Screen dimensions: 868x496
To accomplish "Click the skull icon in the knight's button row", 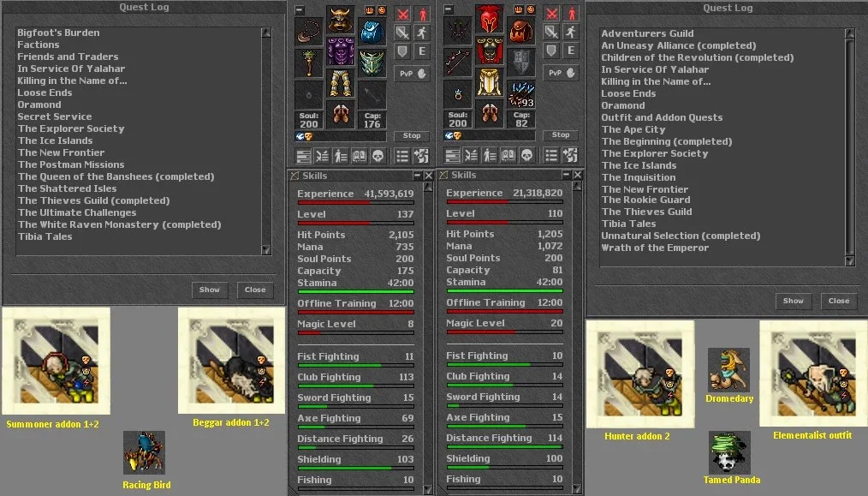I will click(378, 156).
